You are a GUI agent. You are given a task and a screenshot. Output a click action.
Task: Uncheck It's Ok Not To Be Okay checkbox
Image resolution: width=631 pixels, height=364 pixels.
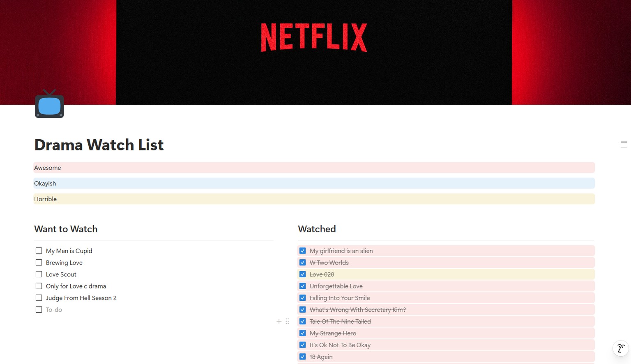302,345
